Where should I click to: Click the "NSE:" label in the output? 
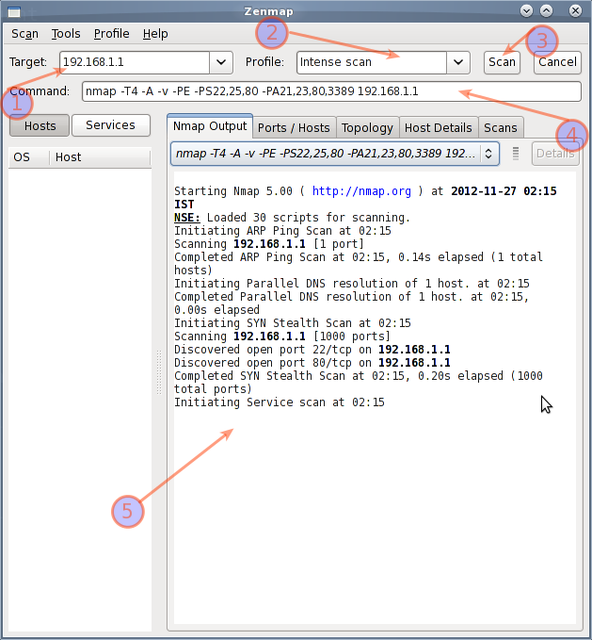(x=187, y=218)
